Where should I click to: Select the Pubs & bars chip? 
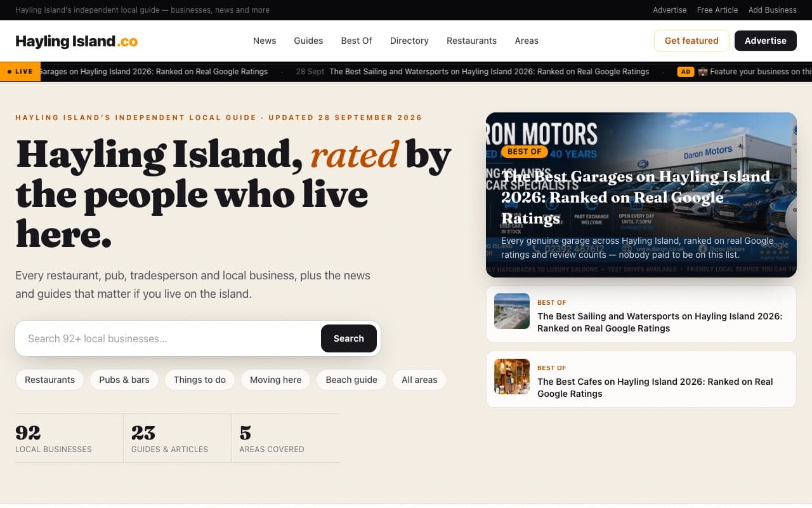point(124,380)
